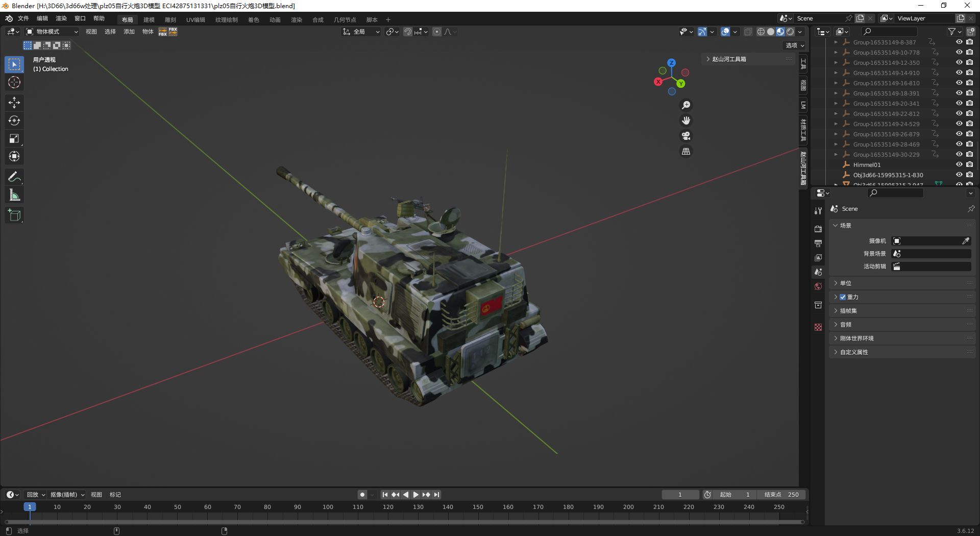Hide Himmel01 using its eye icon
Image resolution: width=980 pixels, height=536 pixels.
tap(959, 164)
